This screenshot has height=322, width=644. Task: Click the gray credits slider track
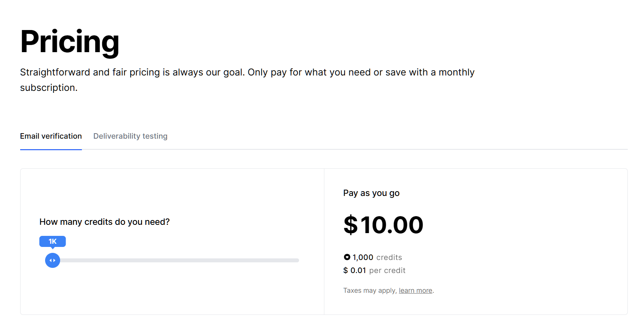pos(178,260)
